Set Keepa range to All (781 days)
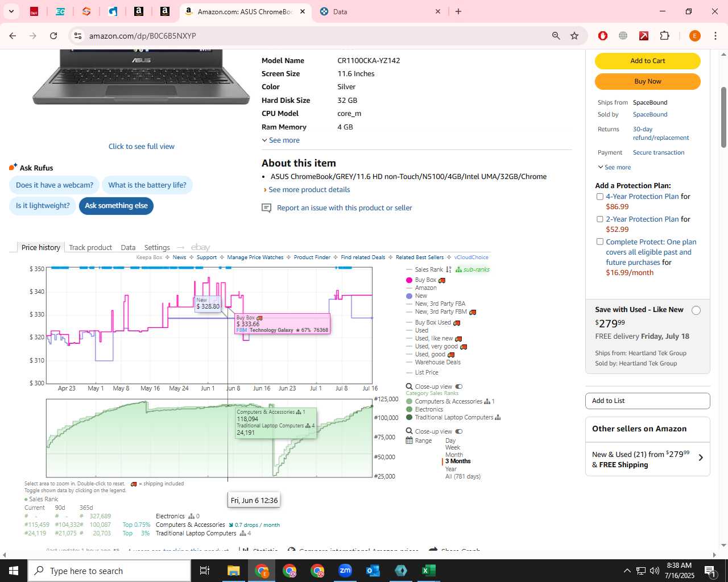Screen dimensions: 728x582 462,476
